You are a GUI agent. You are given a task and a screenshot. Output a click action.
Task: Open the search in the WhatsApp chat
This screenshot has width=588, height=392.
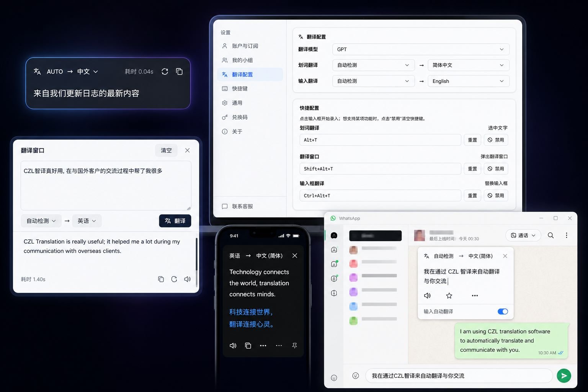[x=550, y=235]
